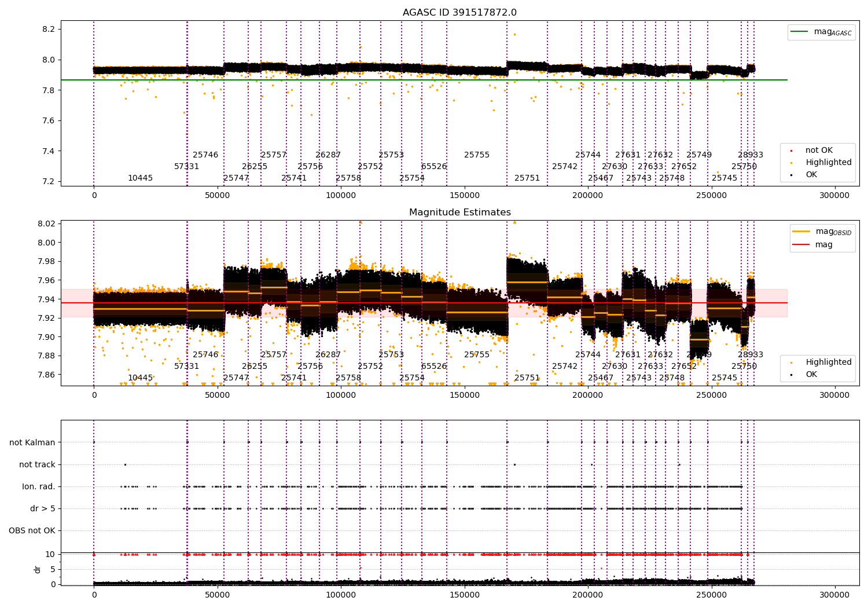Viewport: 868px width, 608px height.
Task: Click the rotated 'dr' y-axis label
Action: [x=38, y=569]
